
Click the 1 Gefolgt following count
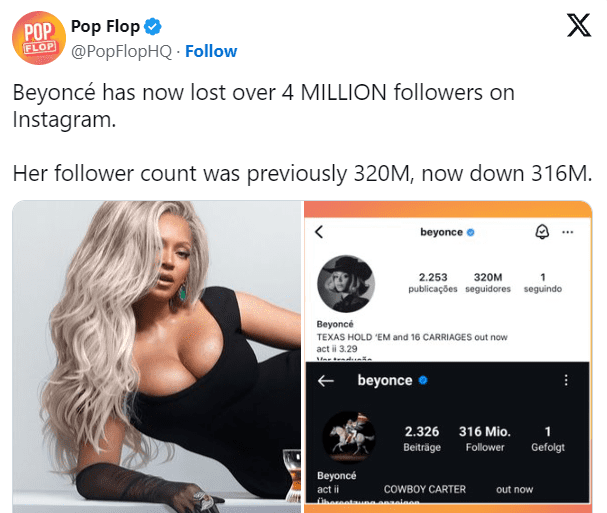pyautogui.click(x=548, y=439)
